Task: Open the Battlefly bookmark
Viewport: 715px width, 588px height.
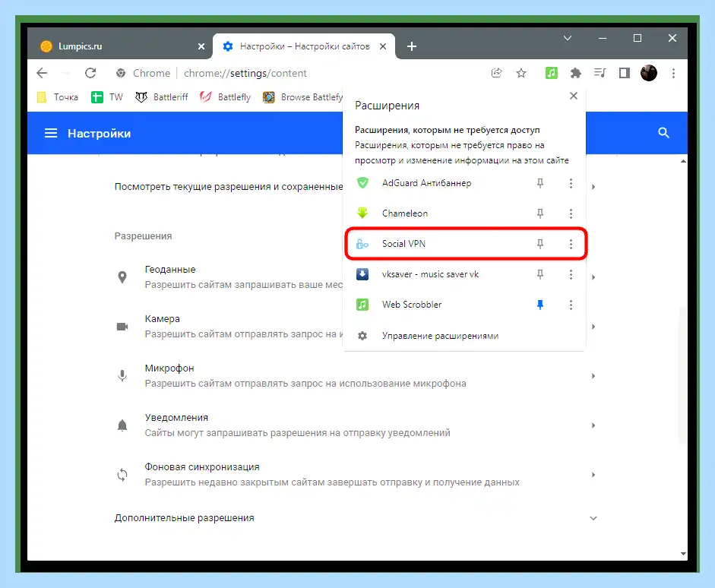Action: coord(225,97)
